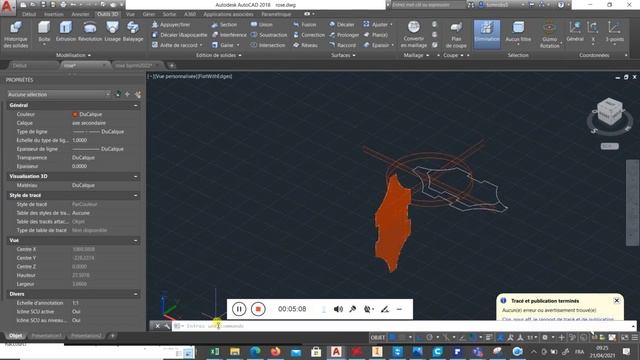Toggle the webcam in the recorder toolbar
The height and width of the screenshot is (360, 640).
pos(368,309)
